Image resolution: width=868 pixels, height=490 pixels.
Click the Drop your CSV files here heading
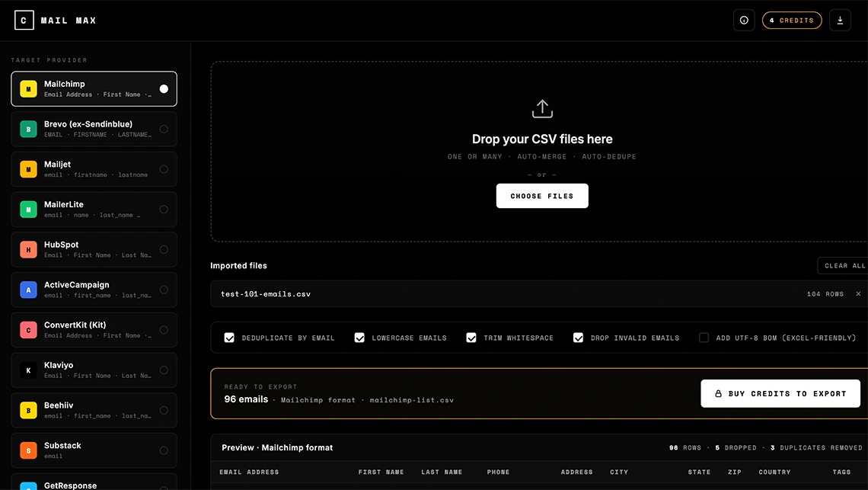pyautogui.click(x=542, y=139)
